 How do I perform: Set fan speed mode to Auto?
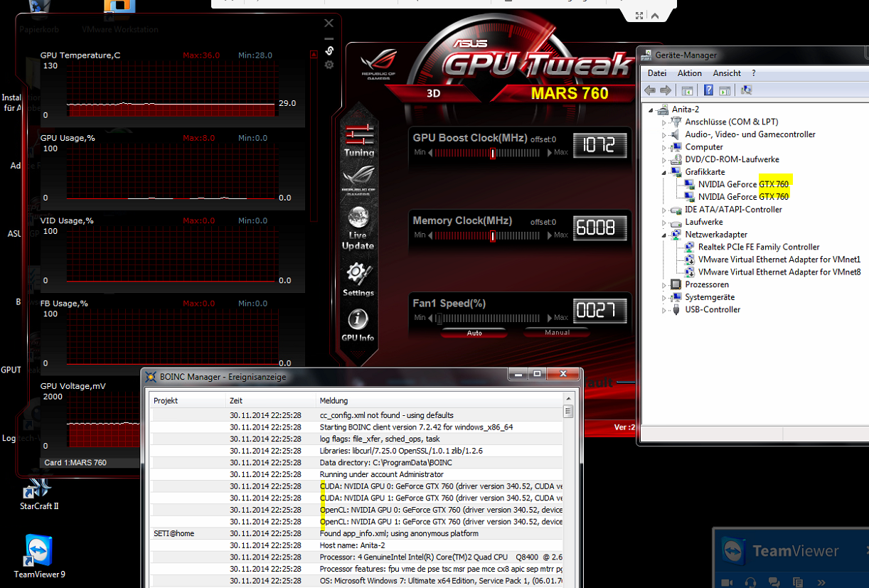click(x=474, y=333)
